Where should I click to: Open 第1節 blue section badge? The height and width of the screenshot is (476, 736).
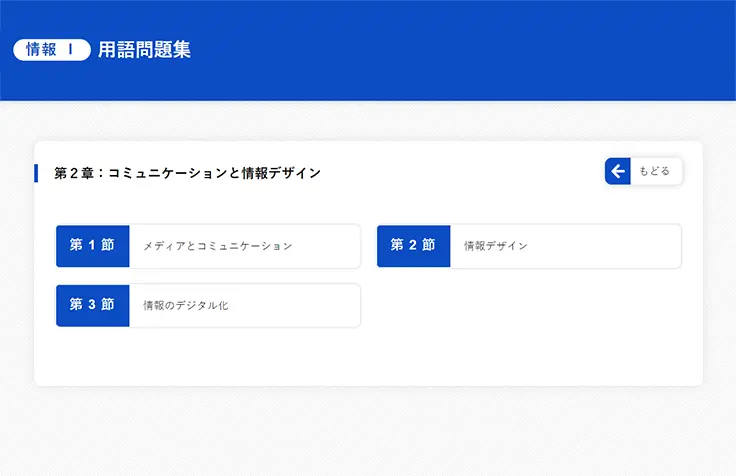pyautogui.click(x=92, y=246)
